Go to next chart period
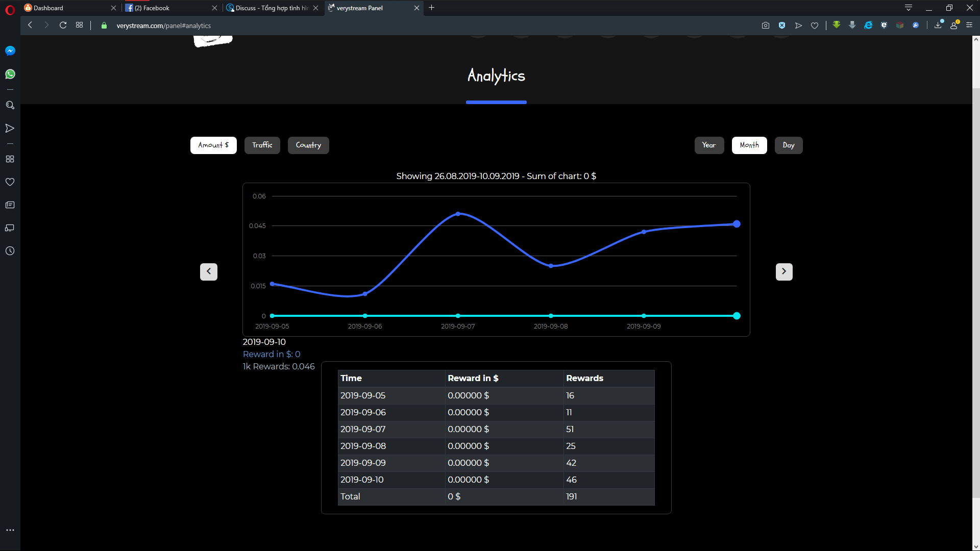Viewport: 980px width, 551px height. click(784, 272)
